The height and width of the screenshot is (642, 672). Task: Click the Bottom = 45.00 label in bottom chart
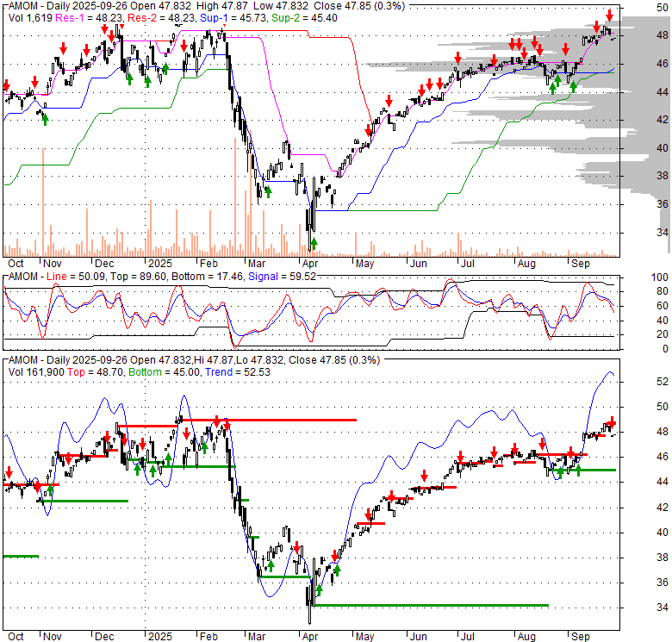pos(165,372)
